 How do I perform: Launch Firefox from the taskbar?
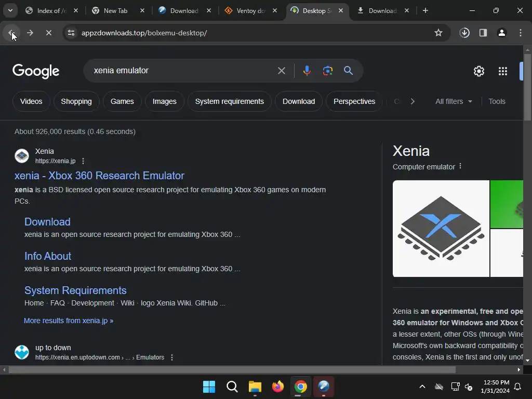coord(278,387)
